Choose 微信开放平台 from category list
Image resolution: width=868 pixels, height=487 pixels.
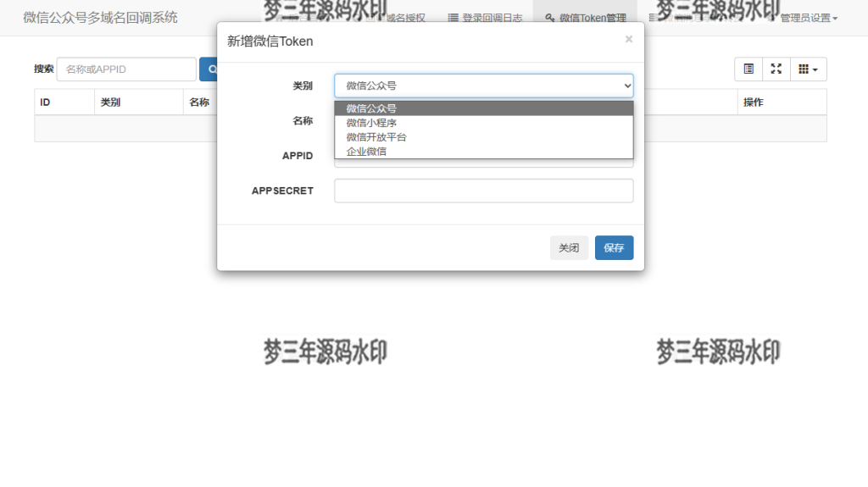(x=484, y=137)
